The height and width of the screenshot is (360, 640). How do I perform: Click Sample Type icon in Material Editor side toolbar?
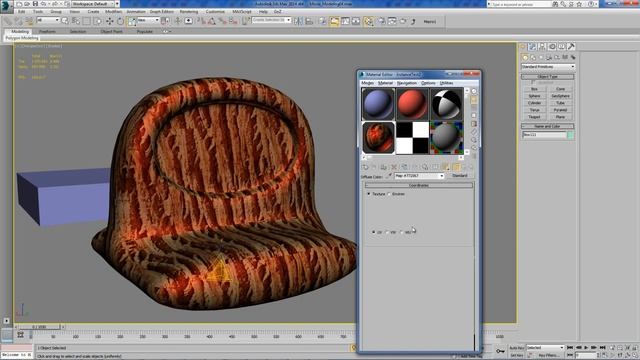pos(474,91)
